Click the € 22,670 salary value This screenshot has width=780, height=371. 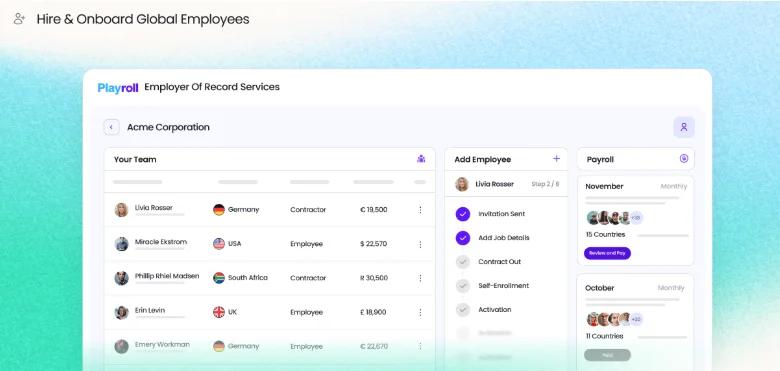374,346
